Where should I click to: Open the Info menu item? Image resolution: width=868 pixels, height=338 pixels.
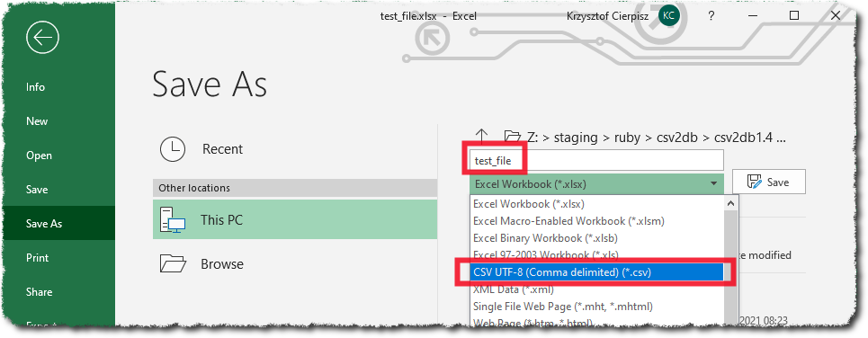point(35,87)
